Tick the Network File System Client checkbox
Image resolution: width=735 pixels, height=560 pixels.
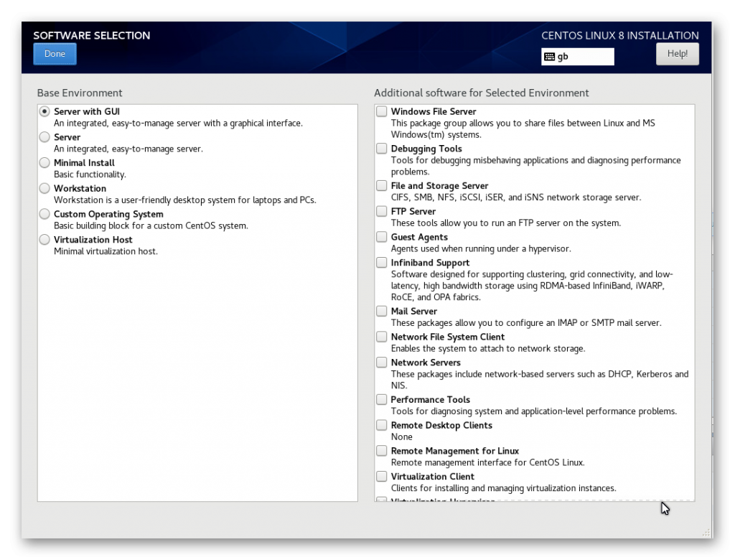click(382, 337)
